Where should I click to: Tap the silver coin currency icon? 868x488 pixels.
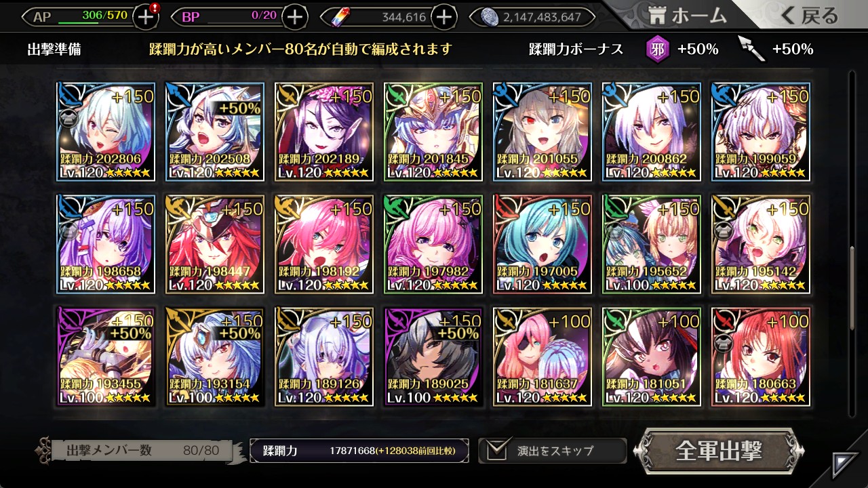[490, 17]
